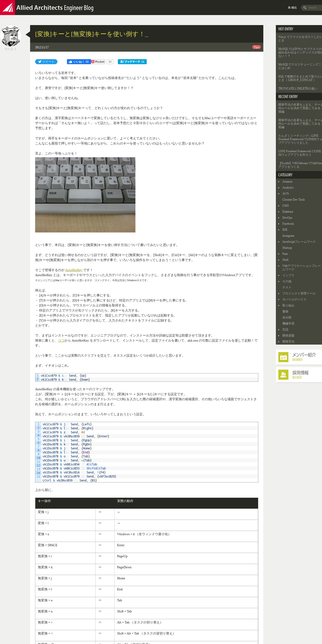Image resolution: width=322 pixels, height=644 pixels.
Task: Click the author avatar king illustration
Action: point(11,36)
